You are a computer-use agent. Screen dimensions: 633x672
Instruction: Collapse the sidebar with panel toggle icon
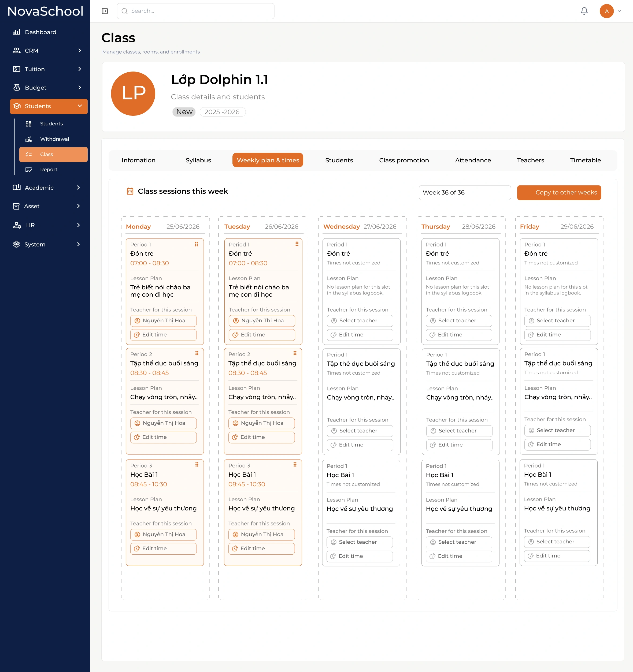[105, 11]
